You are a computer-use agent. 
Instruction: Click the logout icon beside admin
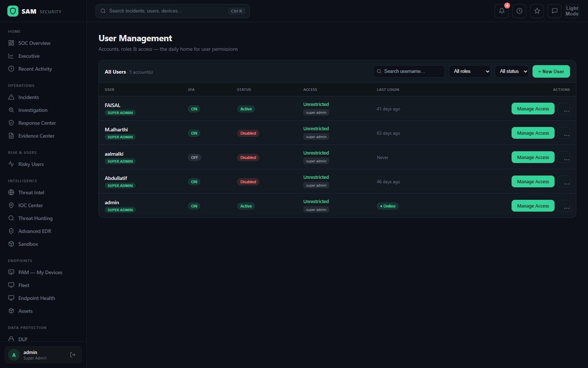[x=73, y=355]
